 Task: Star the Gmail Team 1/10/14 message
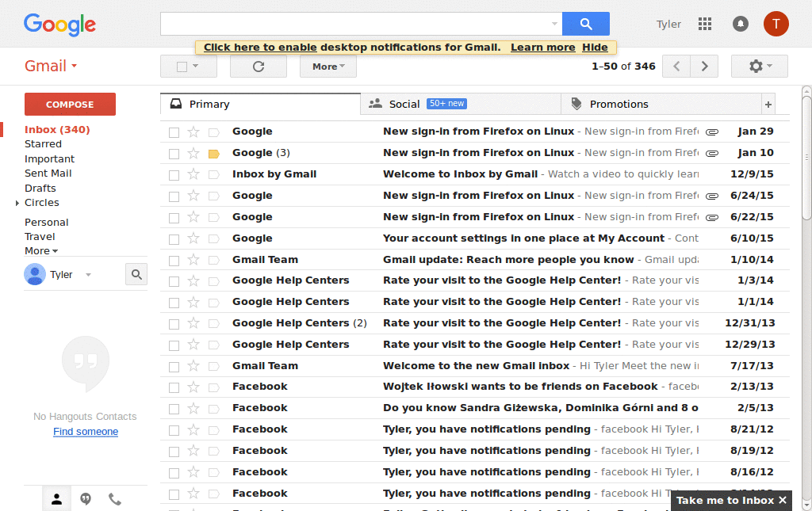[193, 260]
